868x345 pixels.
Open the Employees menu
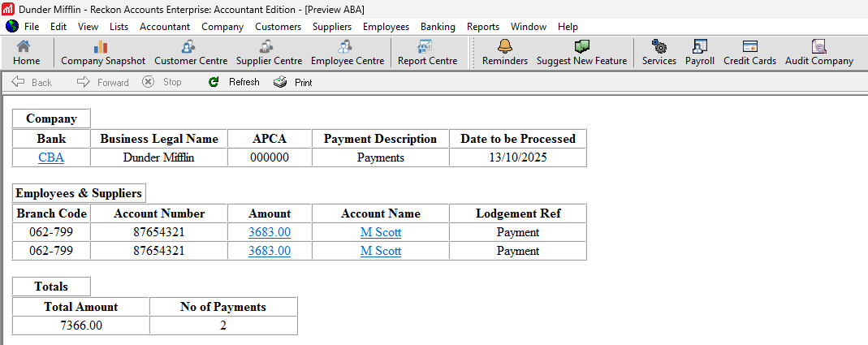click(386, 27)
